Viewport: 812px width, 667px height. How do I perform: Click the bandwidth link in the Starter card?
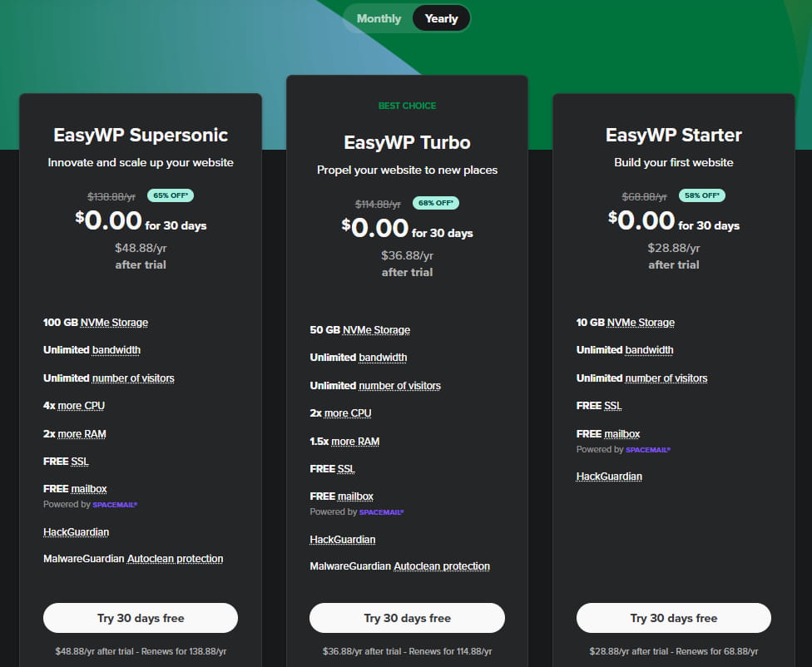[649, 350]
